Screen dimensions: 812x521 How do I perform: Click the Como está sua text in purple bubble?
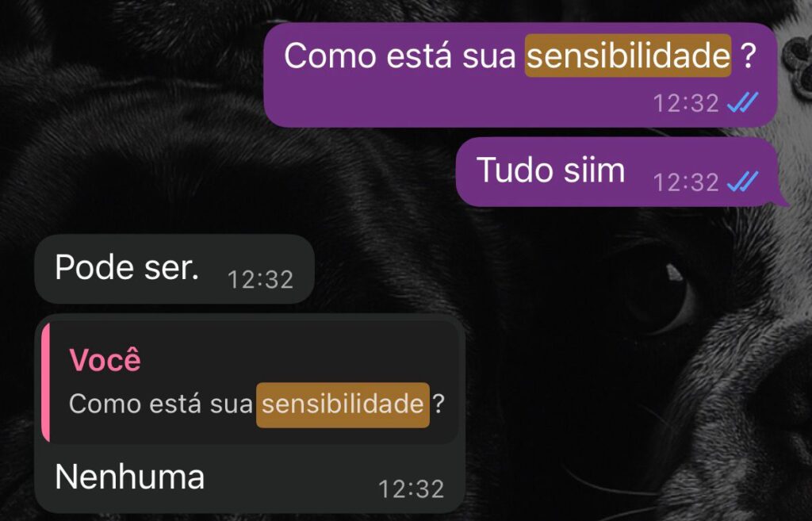point(400,56)
